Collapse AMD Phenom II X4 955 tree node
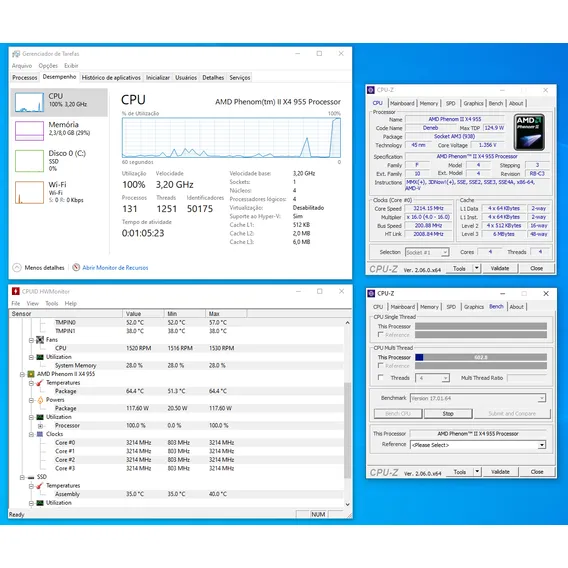This screenshot has height=568, width=568. [22, 374]
